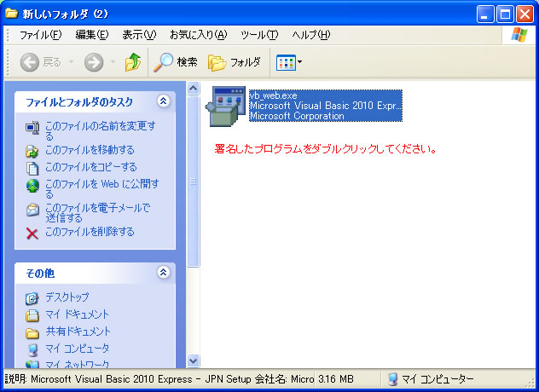Minimize the 新しいフォルダ (2) window
This screenshot has height=392, width=539.
[485, 14]
